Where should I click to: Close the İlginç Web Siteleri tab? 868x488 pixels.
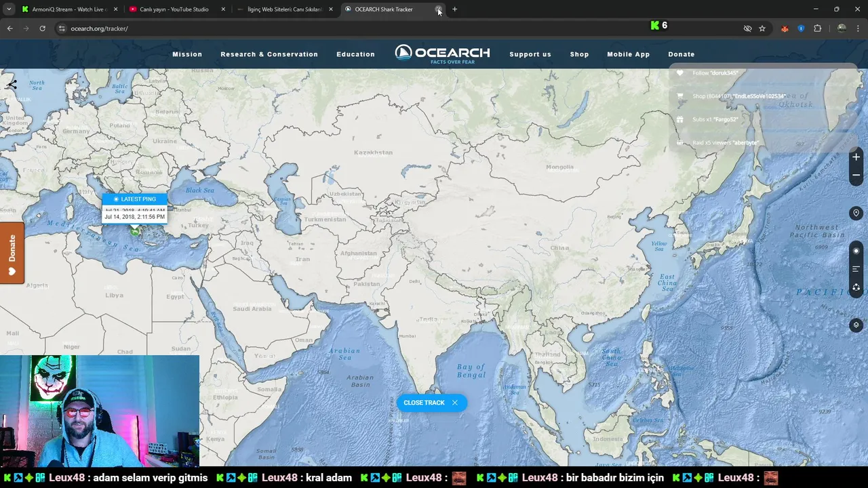pos(331,9)
